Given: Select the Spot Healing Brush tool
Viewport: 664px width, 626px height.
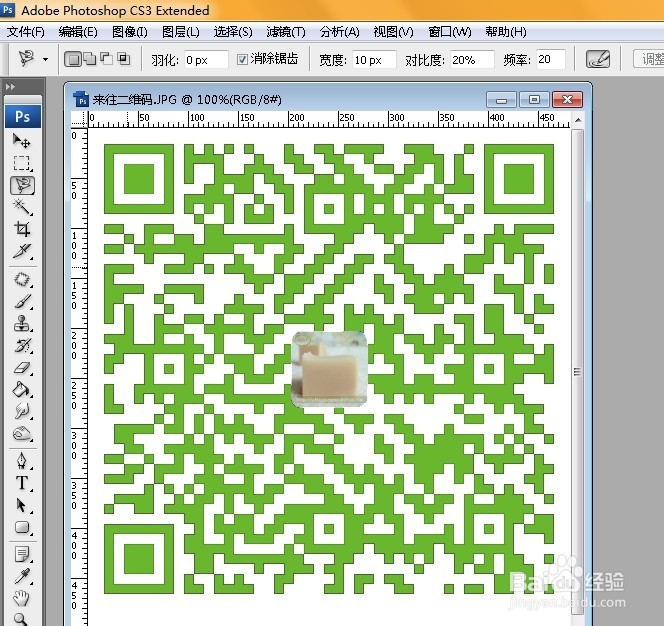Looking at the screenshot, I should (22, 280).
